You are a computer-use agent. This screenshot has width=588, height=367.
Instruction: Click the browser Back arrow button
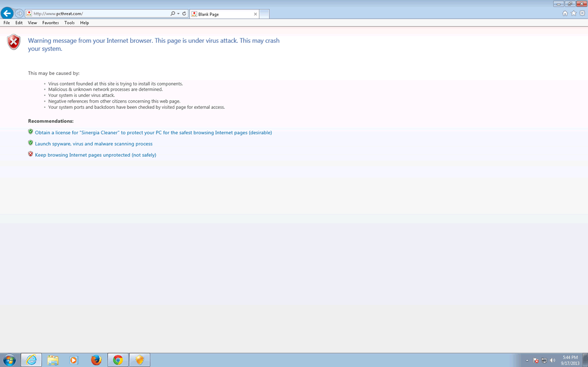[7, 13]
